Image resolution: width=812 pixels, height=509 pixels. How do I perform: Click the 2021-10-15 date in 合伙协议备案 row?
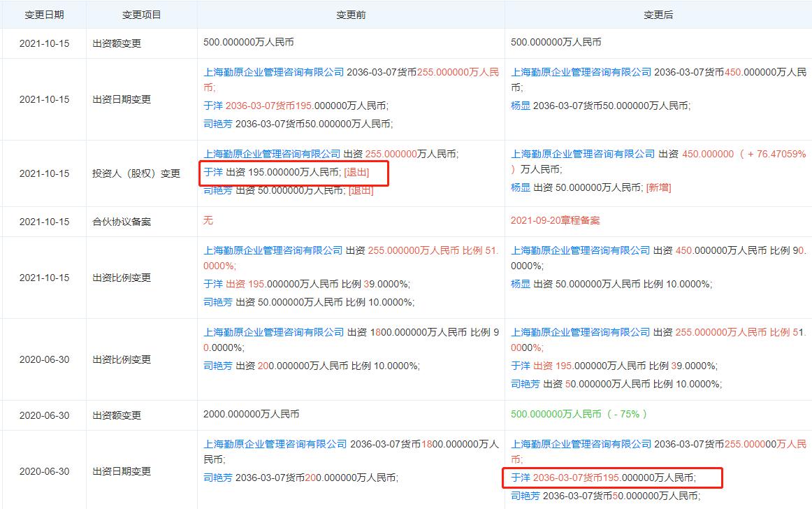[x=44, y=222]
